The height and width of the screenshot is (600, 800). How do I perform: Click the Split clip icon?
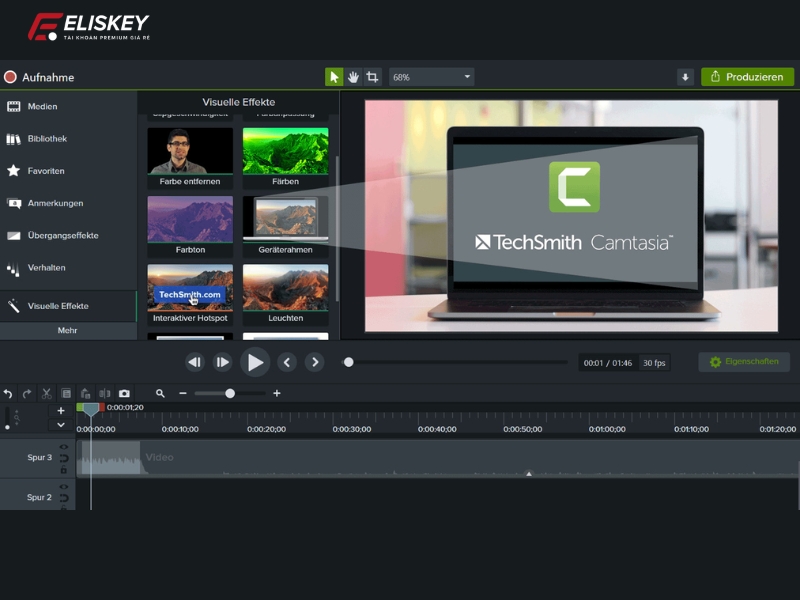[x=105, y=393]
